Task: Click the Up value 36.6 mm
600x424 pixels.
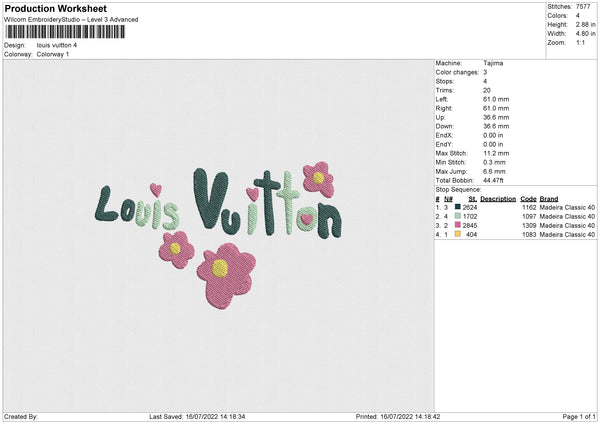Action: 496,117
